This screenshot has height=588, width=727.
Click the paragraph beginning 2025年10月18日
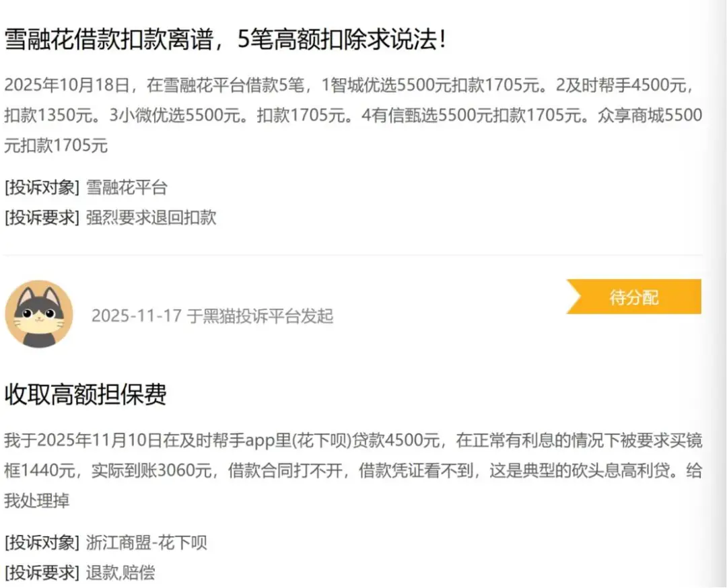click(353, 115)
